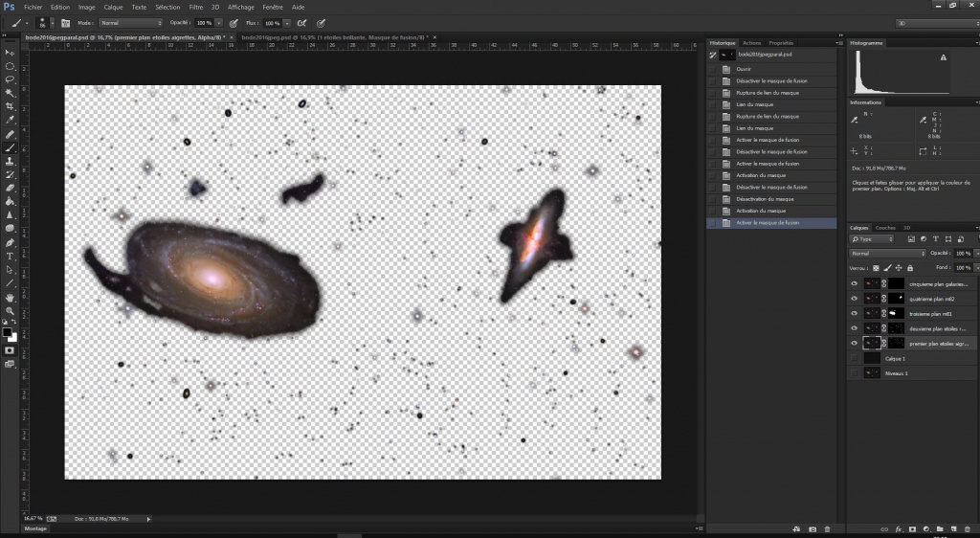Select the Crop tool
The height and width of the screenshot is (538, 980).
tap(10, 107)
